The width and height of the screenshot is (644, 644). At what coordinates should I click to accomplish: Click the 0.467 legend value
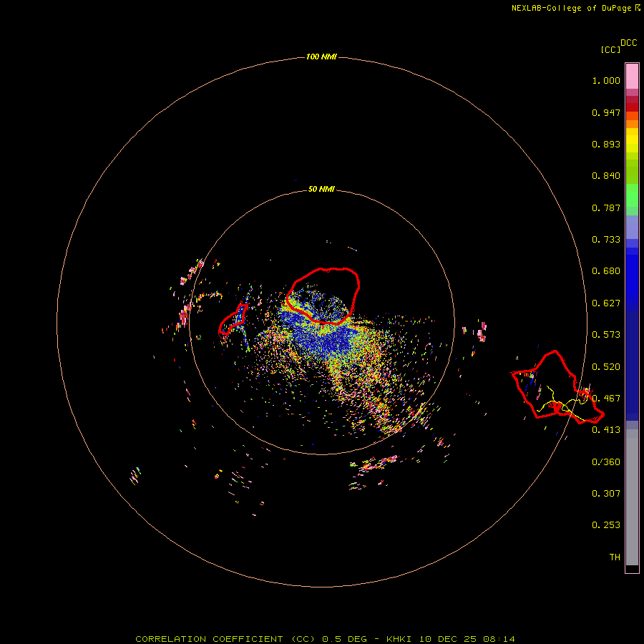coord(606,399)
